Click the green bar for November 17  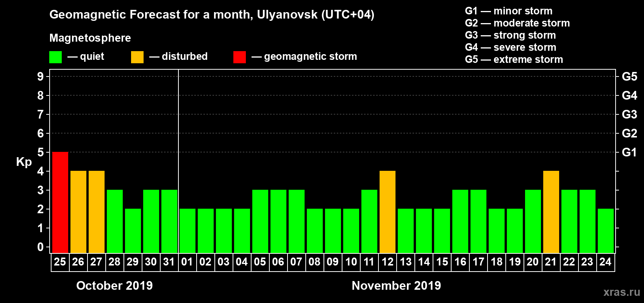(478, 221)
